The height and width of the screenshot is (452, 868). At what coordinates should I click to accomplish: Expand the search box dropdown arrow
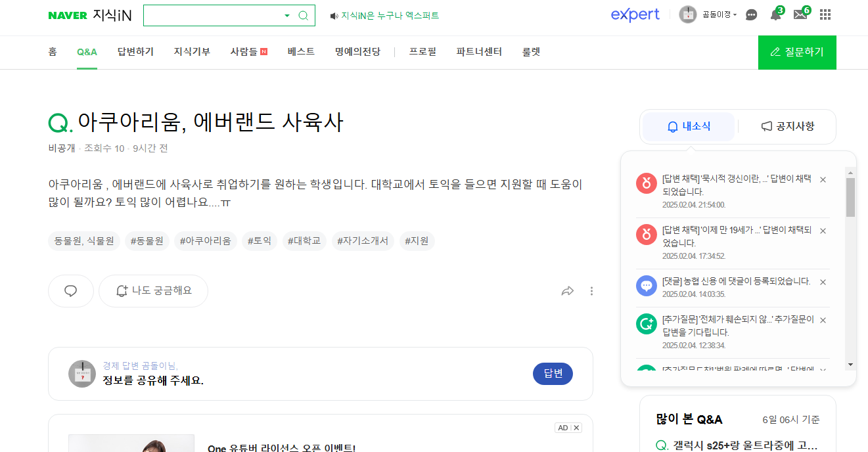(287, 16)
